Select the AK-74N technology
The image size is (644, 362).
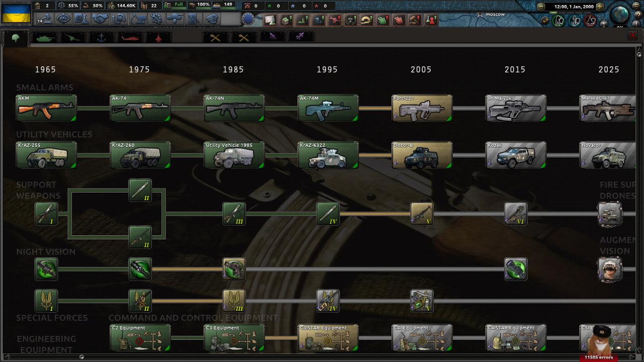click(234, 108)
